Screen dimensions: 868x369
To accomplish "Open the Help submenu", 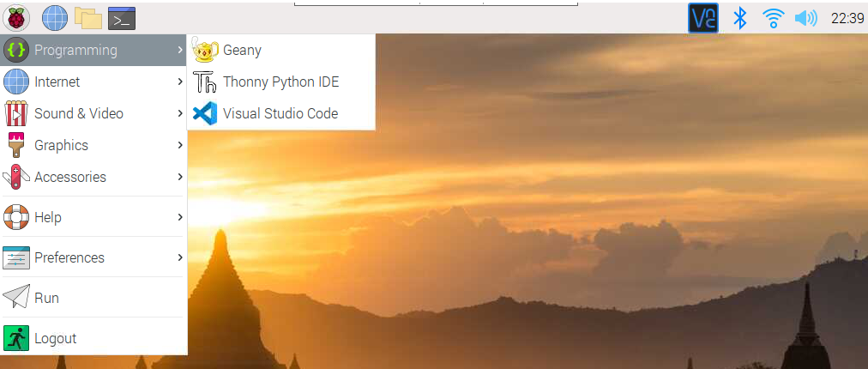I will [x=93, y=217].
